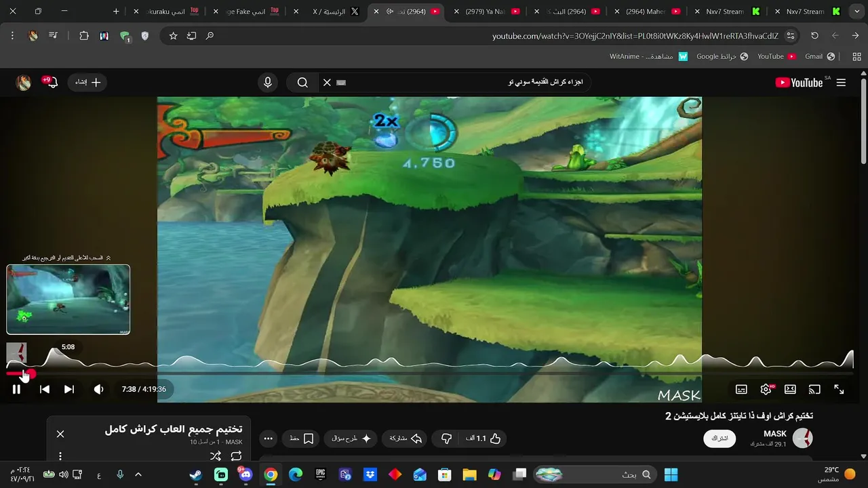Open YouTube account avatar menu
Screen dimensions: 868x488
coord(24,83)
